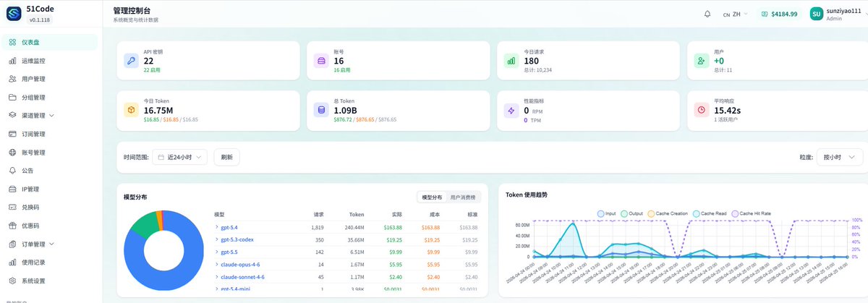The image size is (868, 303).
Task: Expand the gpt-5.5 model row
Action: pos(347,252)
